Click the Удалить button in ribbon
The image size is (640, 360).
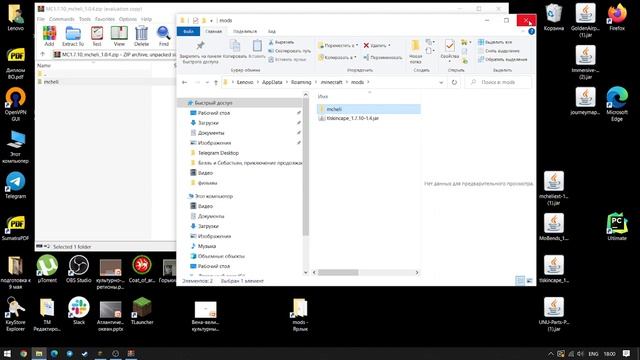377,45
